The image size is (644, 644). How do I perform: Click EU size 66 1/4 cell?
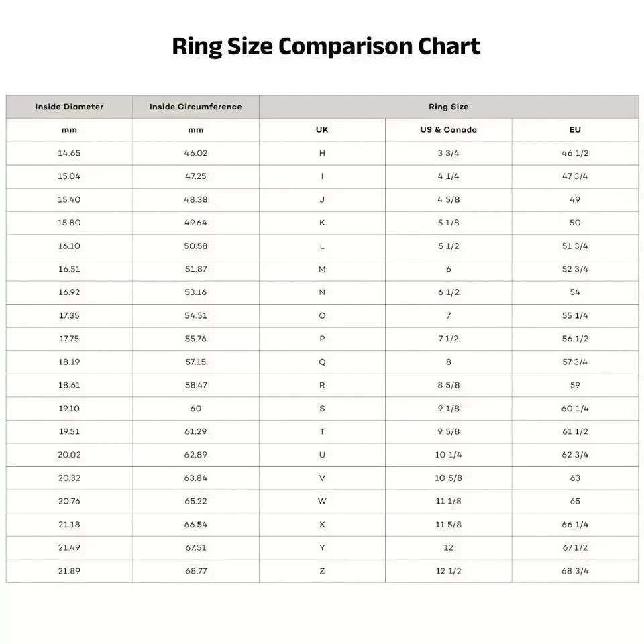(x=575, y=525)
